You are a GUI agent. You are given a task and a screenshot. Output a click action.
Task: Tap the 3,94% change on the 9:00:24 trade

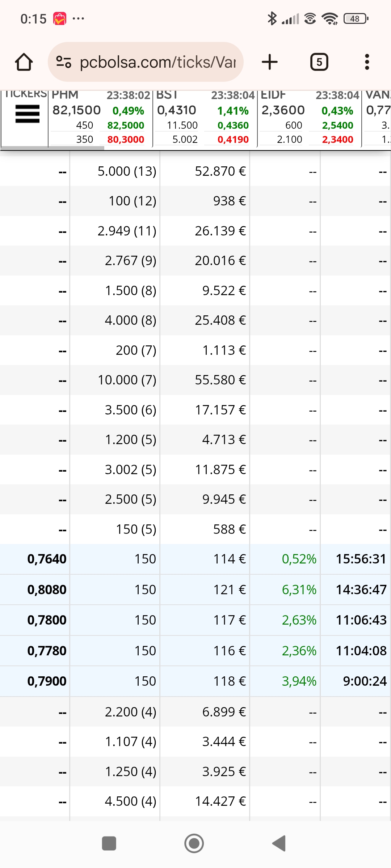click(x=299, y=681)
